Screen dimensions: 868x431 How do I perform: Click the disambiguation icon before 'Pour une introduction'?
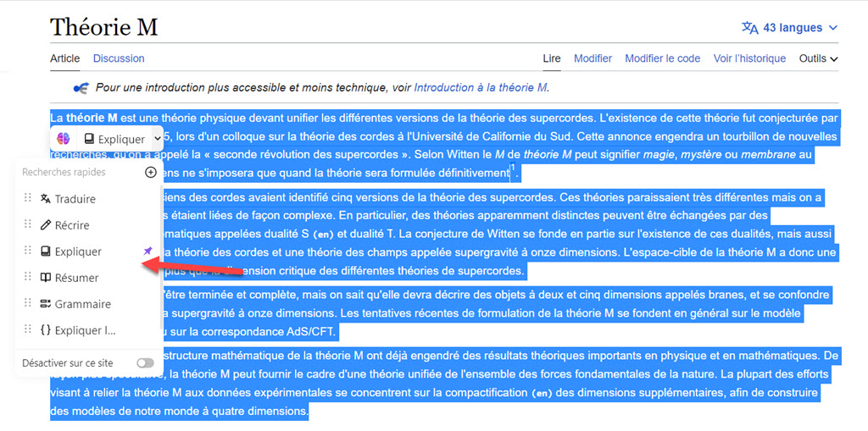coord(81,87)
